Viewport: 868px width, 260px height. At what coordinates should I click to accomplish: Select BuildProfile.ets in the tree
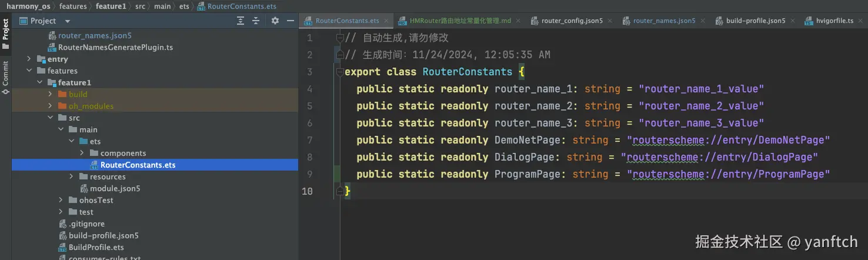tap(96, 247)
